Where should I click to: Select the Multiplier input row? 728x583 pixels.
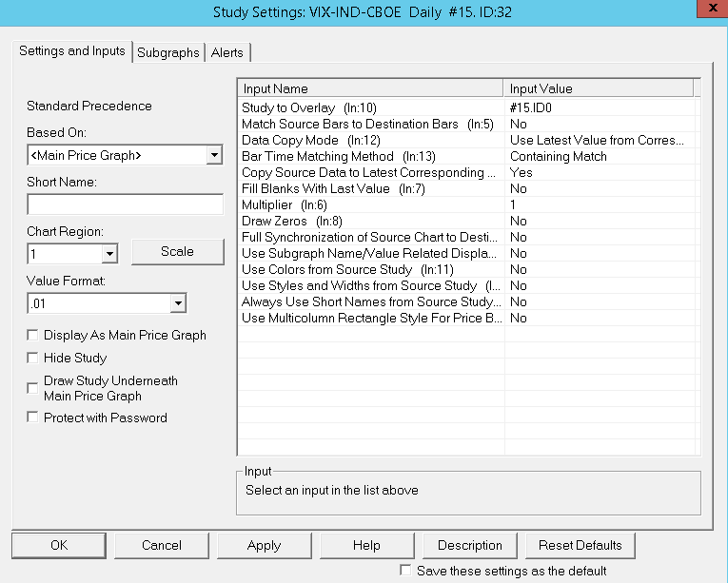(x=371, y=204)
